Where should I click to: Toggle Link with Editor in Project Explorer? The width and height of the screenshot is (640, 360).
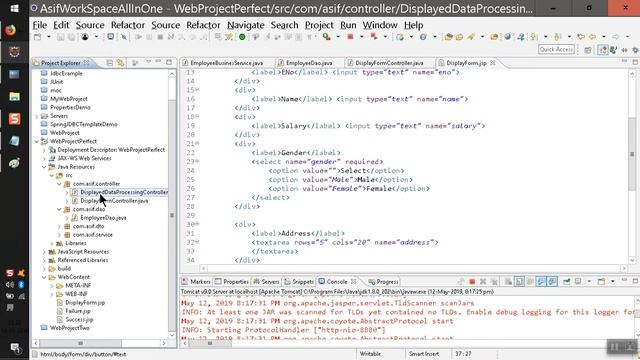pos(120,63)
